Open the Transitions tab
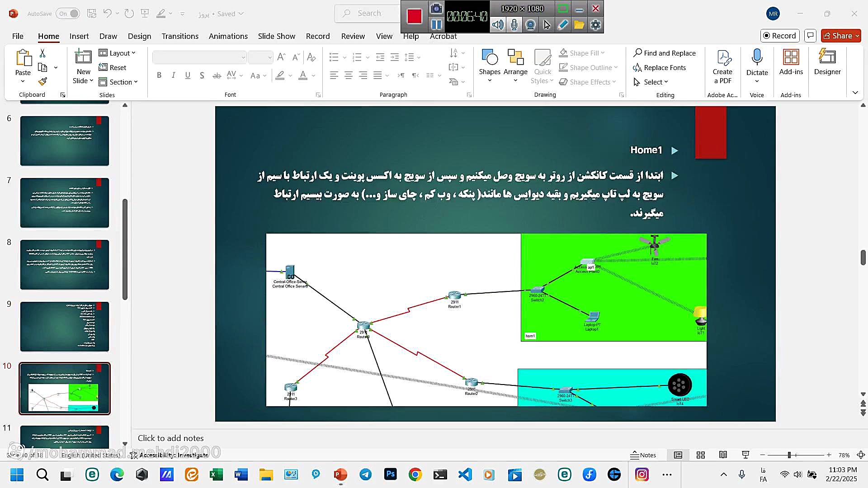Image resolution: width=868 pixels, height=488 pixels. click(x=180, y=36)
